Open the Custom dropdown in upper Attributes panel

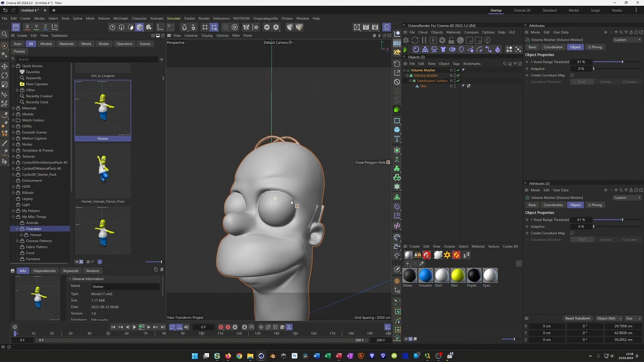(627, 40)
